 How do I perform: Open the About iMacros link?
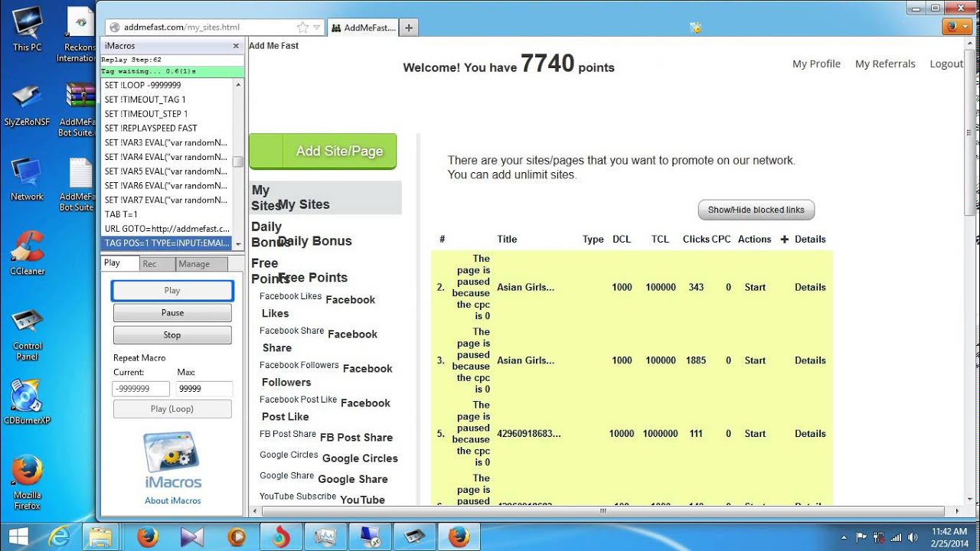(173, 500)
